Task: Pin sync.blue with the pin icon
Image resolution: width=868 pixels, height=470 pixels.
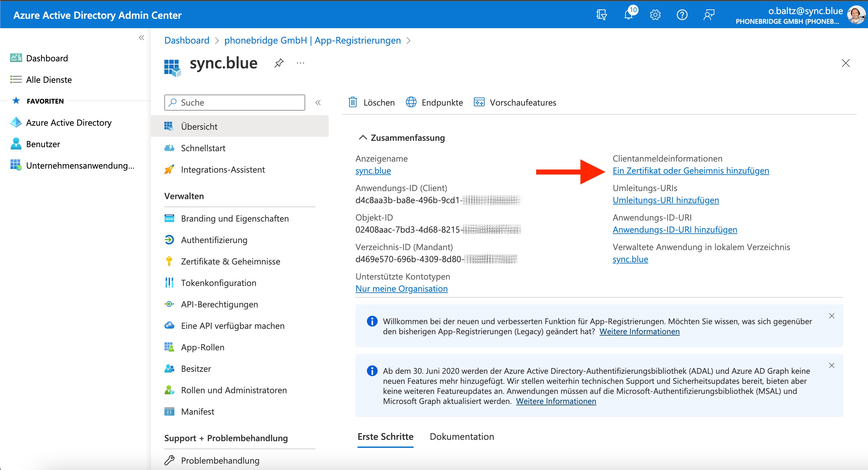Action: point(279,63)
